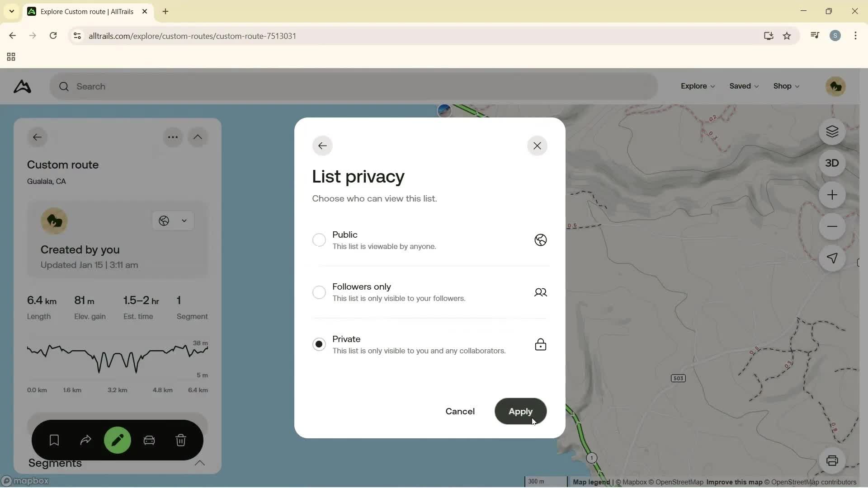Print the map
868x488 pixels.
tap(833, 460)
